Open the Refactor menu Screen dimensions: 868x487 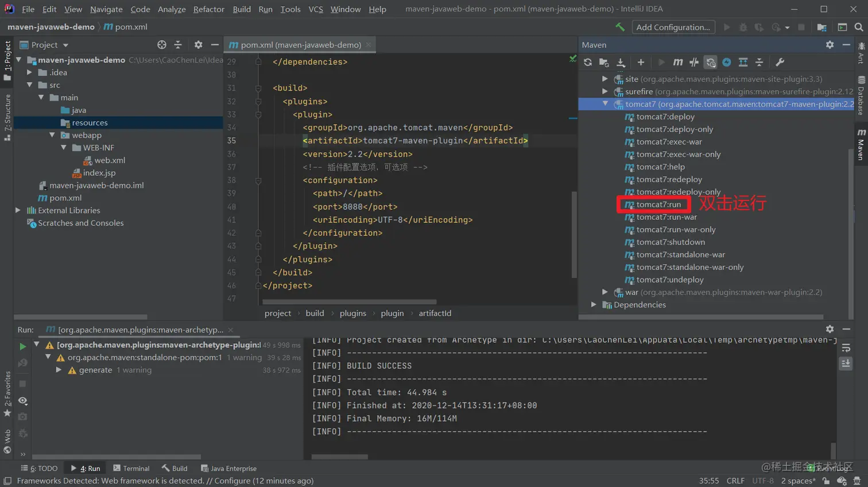tap(208, 9)
